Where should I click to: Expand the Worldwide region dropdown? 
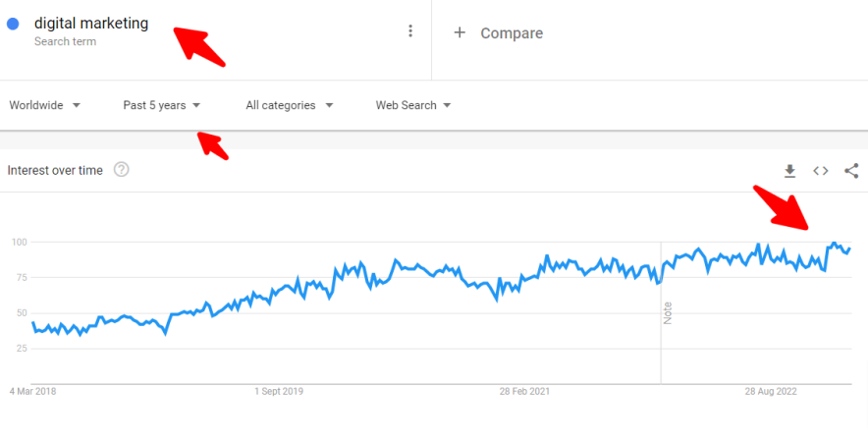45,105
